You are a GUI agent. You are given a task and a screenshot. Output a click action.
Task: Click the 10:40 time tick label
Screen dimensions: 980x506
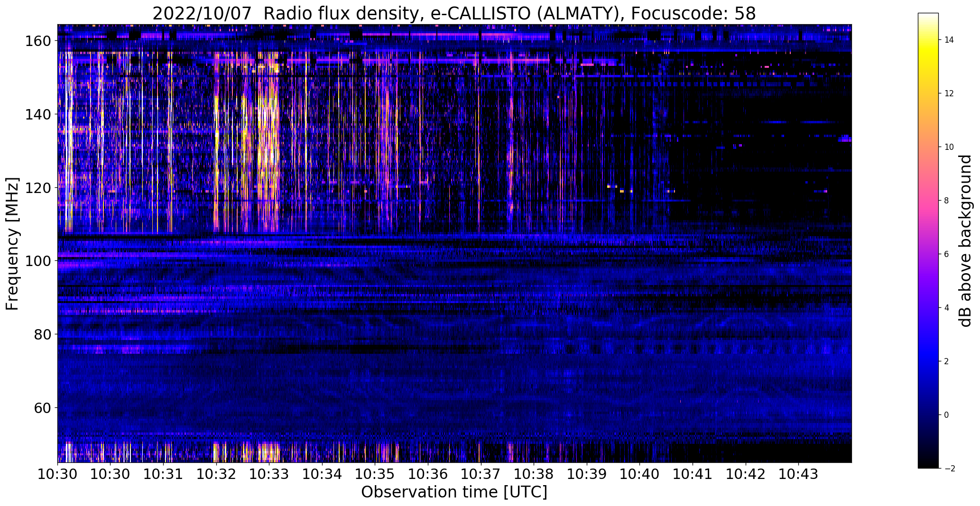pyautogui.click(x=640, y=474)
